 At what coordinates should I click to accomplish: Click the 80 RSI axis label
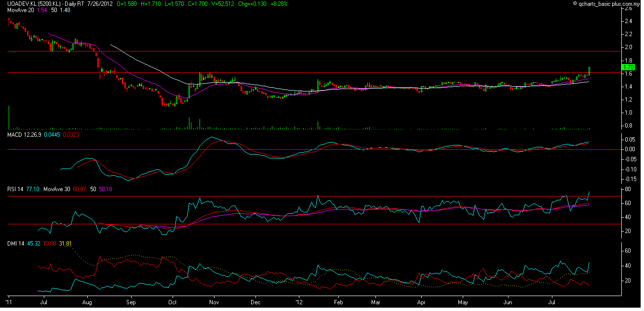pos(627,189)
